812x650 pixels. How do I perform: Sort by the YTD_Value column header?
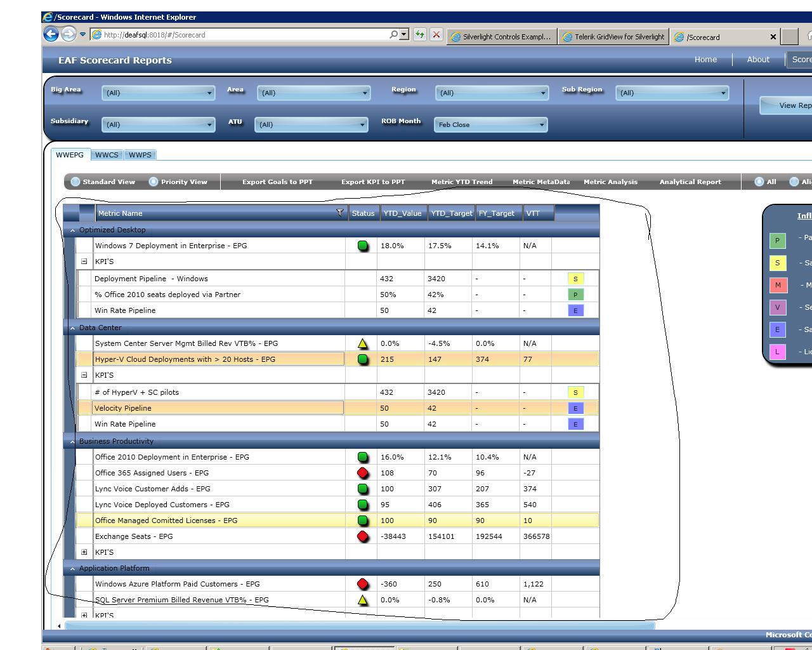tap(403, 213)
